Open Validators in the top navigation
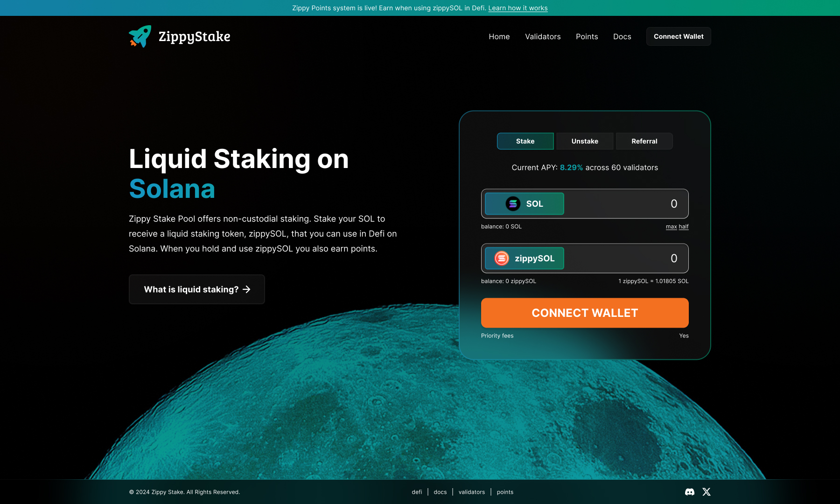 coord(543,36)
